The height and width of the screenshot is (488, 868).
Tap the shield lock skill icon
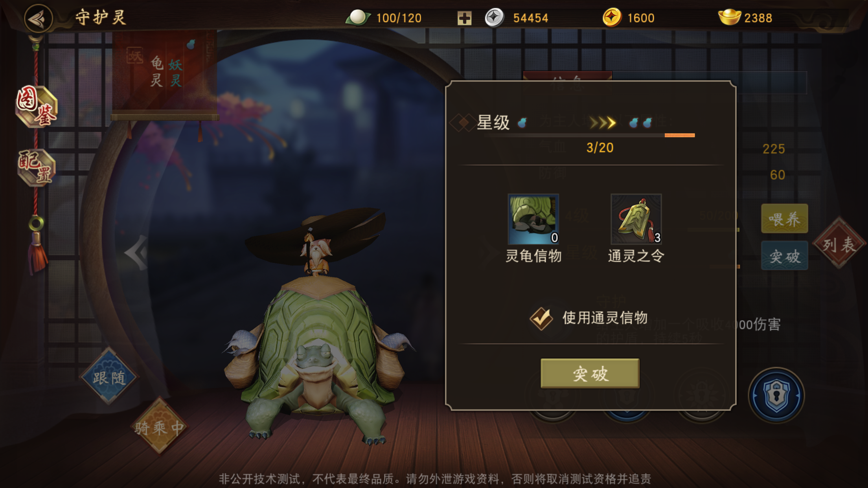(x=776, y=395)
